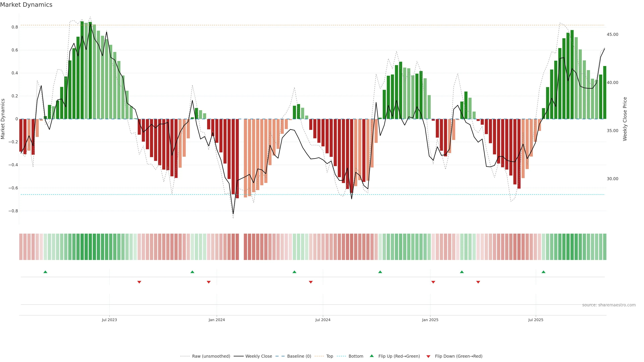The height and width of the screenshot is (362, 644).
Task: Click the flip-up marker after Jul 2025
Action: (544, 272)
